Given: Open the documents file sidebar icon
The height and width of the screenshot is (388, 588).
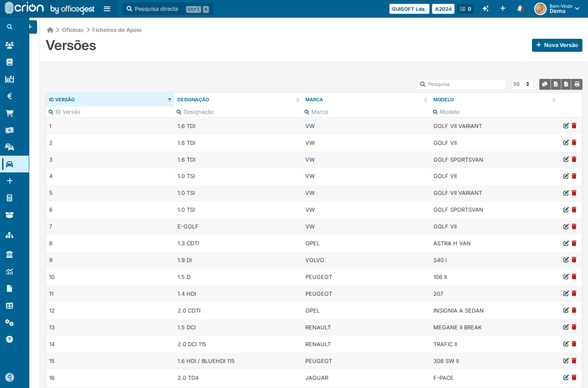Looking at the screenshot, I should click(x=9, y=288).
